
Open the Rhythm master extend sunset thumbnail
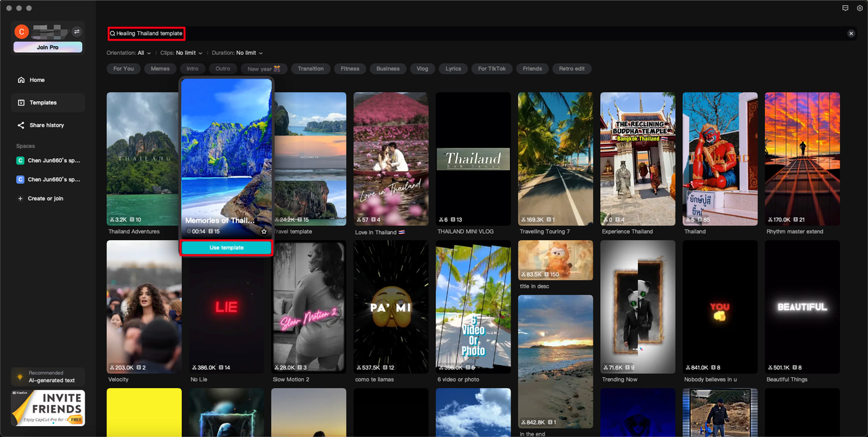(802, 159)
